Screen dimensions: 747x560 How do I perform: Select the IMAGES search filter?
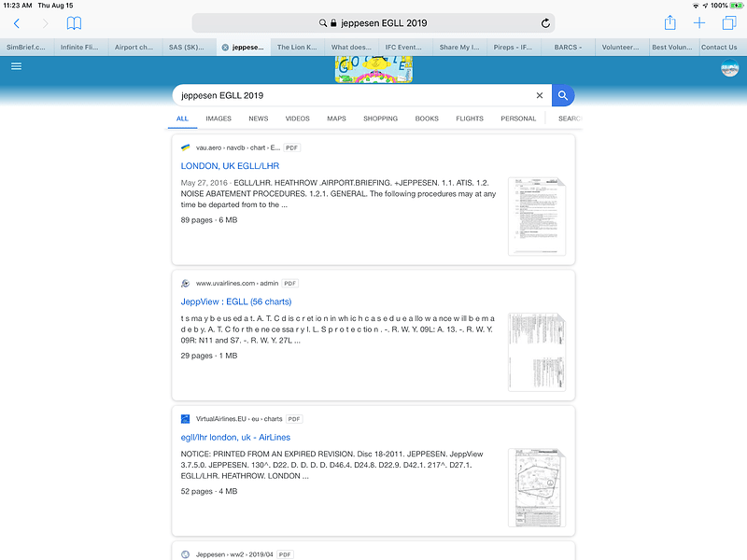point(218,119)
